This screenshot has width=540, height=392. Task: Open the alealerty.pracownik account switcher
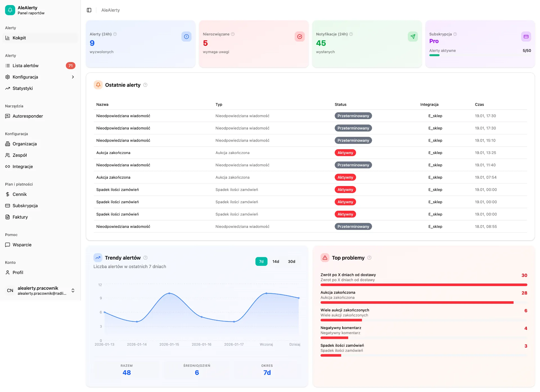[x=40, y=291]
